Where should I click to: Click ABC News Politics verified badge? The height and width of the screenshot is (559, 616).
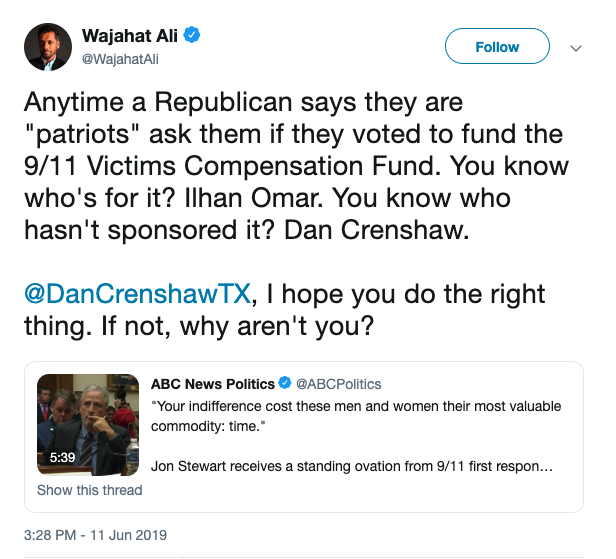pyautogui.click(x=284, y=384)
